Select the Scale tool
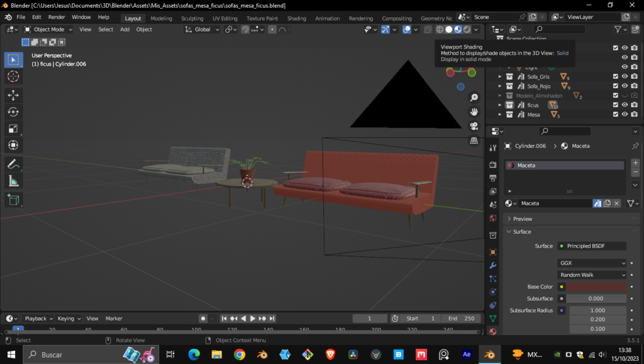The image size is (644, 364). (13, 128)
